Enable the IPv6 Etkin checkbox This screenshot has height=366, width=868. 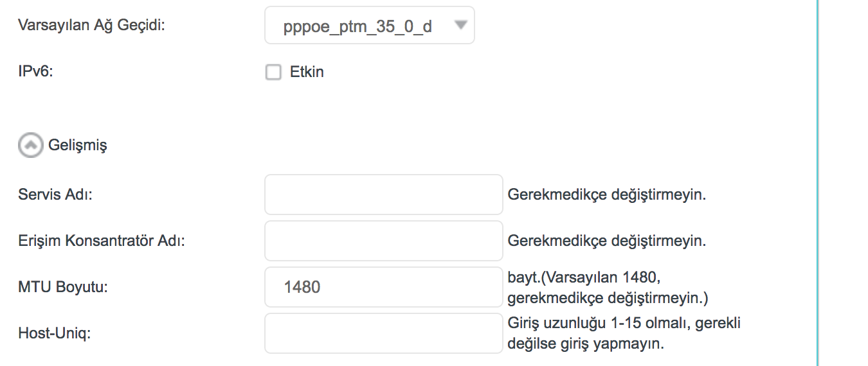coord(274,73)
